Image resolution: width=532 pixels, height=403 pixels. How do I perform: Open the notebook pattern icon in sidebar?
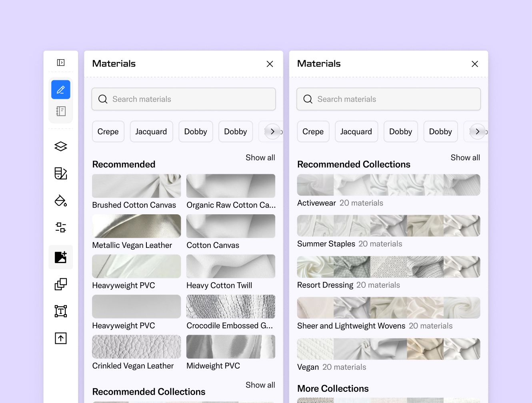[x=61, y=111]
